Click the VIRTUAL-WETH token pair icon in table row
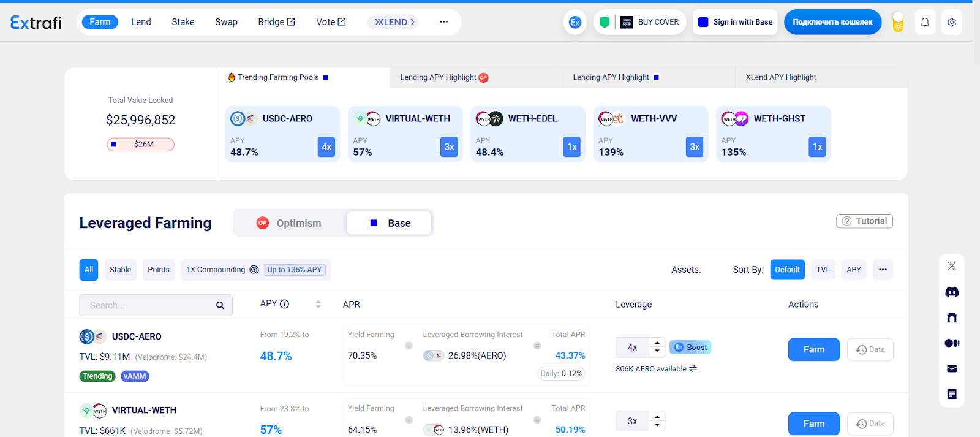 (93, 410)
